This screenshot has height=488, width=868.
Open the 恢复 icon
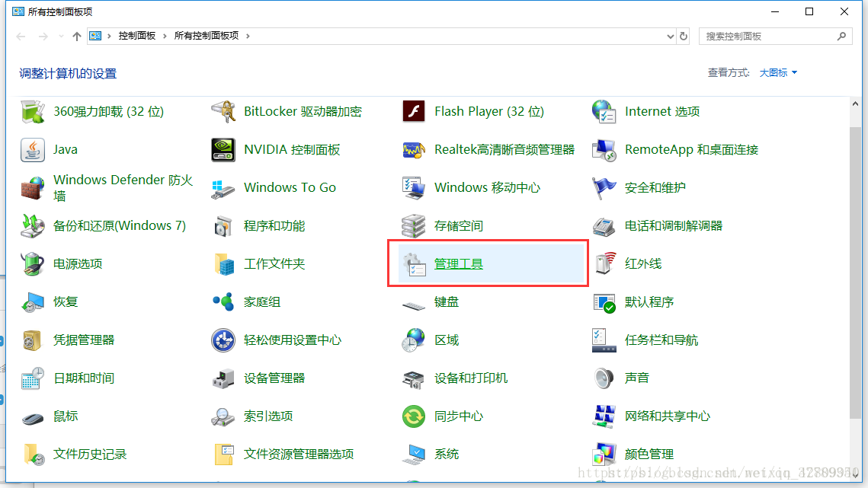point(33,302)
